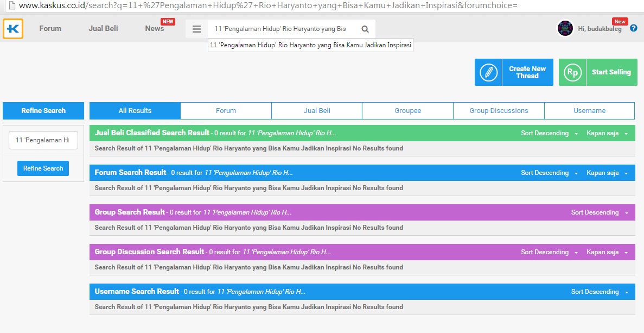Open the budakbaleg user avatar
This screenshot has width=644, height=333.
tap(565, 29)
